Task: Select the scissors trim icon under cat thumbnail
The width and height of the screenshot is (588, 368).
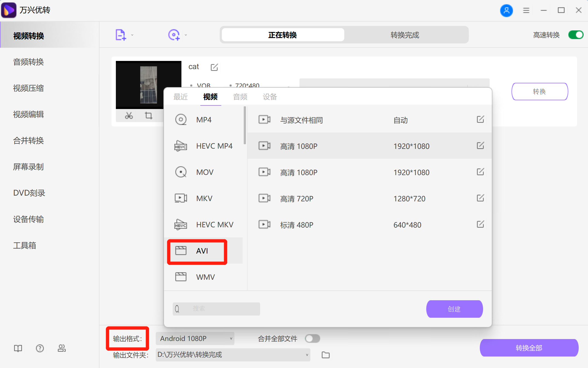Action: pos(129,116)
